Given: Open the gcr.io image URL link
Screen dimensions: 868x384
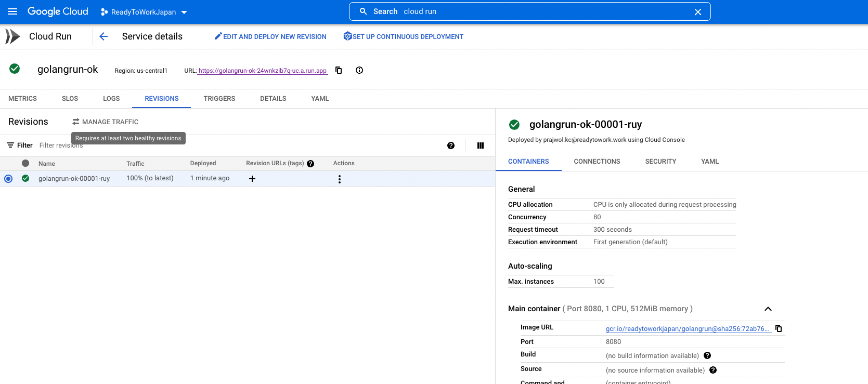Looking at the screenshot, I should click(688, 329).
